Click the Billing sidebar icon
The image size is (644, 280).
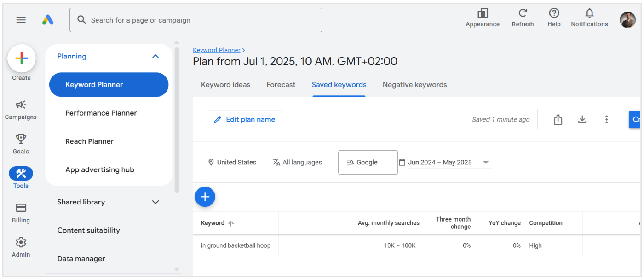21,208
